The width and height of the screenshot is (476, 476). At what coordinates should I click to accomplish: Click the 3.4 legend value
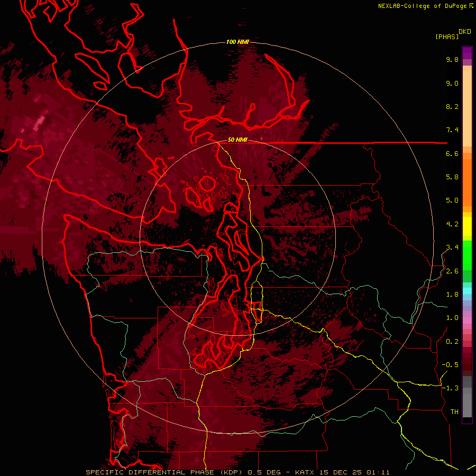coord(452,248)
